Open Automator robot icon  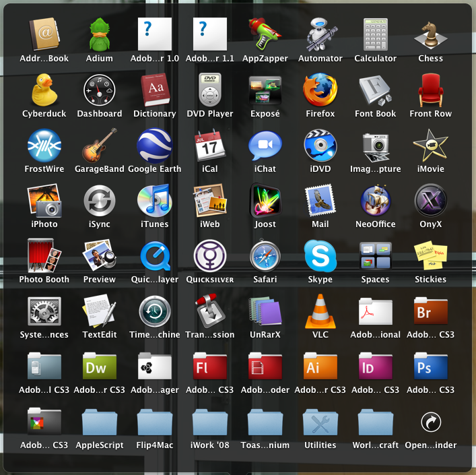pyautogui.click(x=320, y=34)
